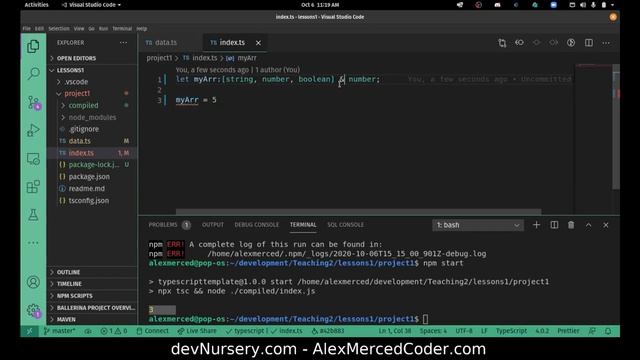Change language mode TypeScript in status bar

[511, 331]
